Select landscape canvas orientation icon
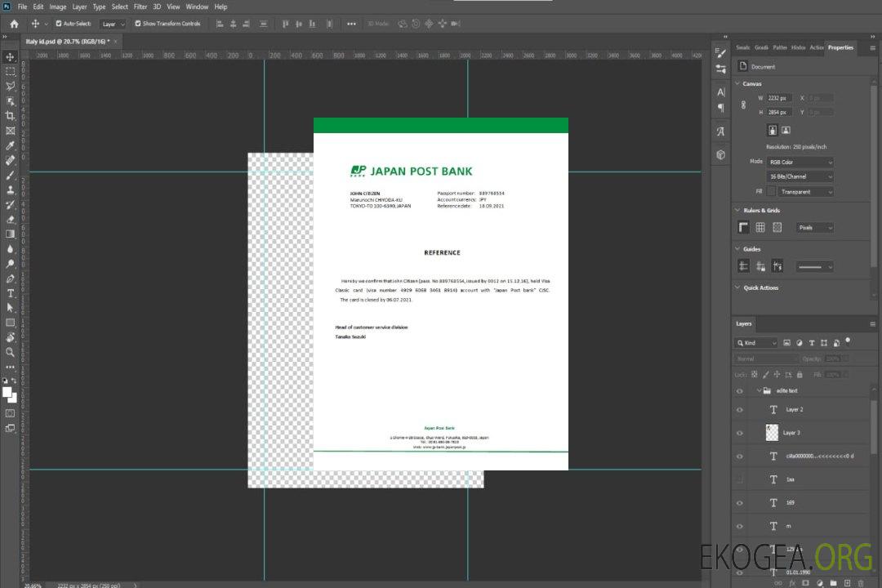 (786, 130)
